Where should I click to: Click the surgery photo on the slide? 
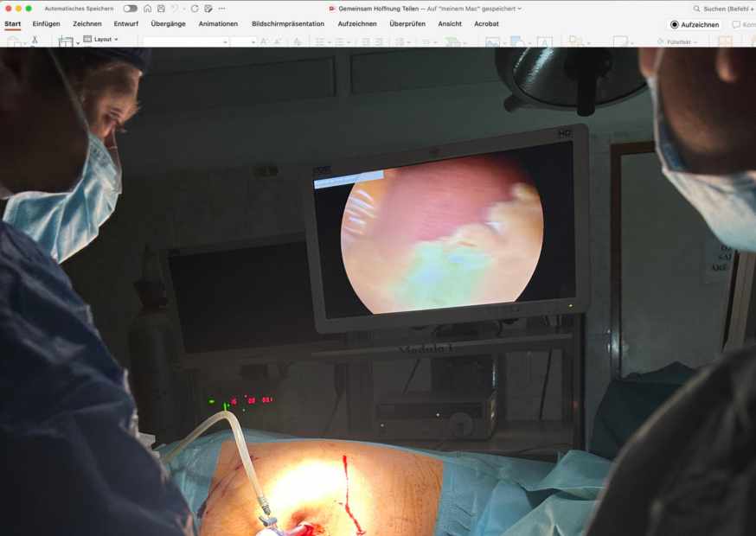point(378,291)
